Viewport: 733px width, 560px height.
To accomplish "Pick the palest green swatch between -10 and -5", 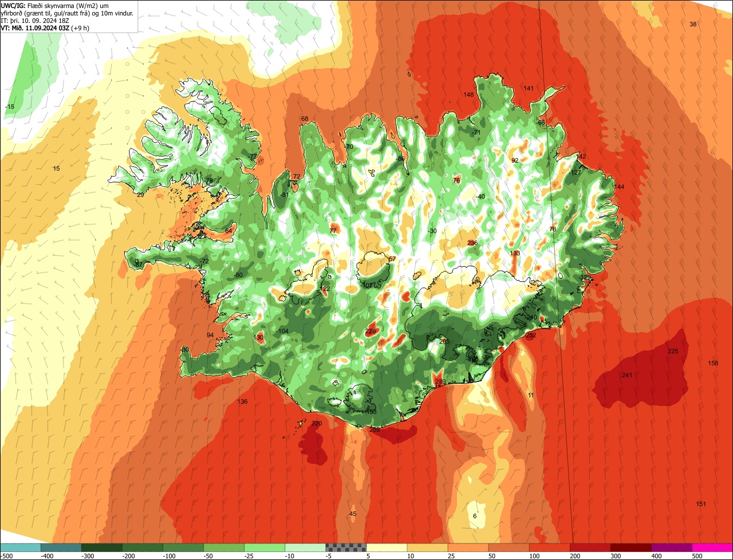I will 305,547.
